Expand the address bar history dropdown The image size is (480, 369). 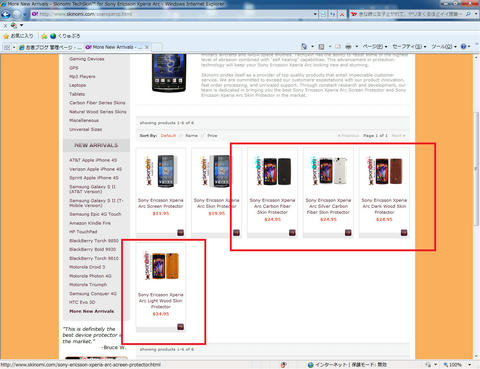click(315, 14)
